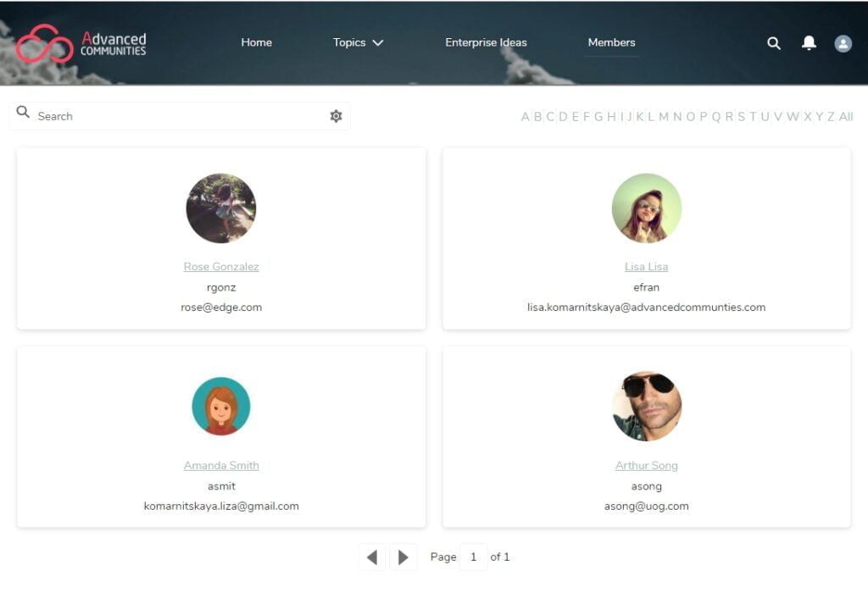Expand the Topics dropdown chevron

(378, 42)
